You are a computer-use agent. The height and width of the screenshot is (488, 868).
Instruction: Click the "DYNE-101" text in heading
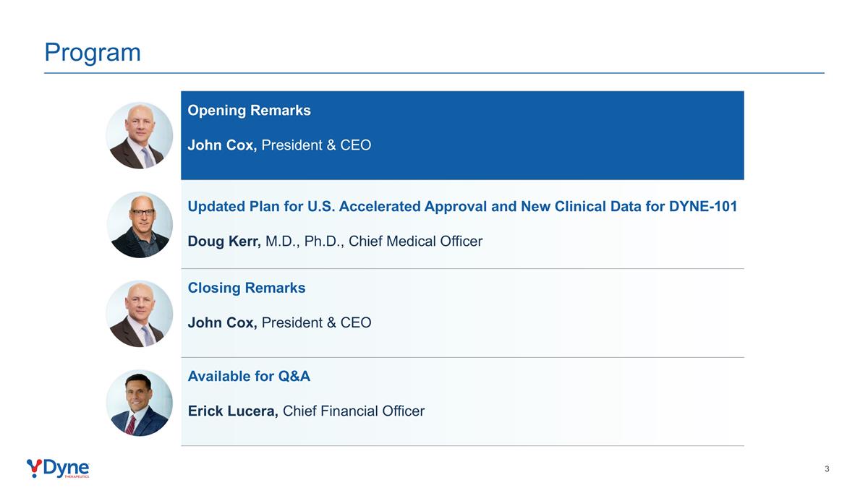(705, 207)
